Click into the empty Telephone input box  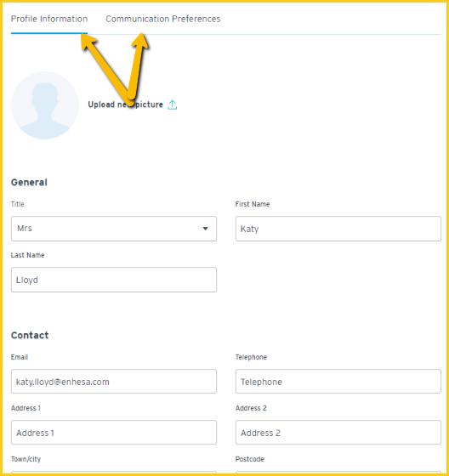(x=338, y=382)
